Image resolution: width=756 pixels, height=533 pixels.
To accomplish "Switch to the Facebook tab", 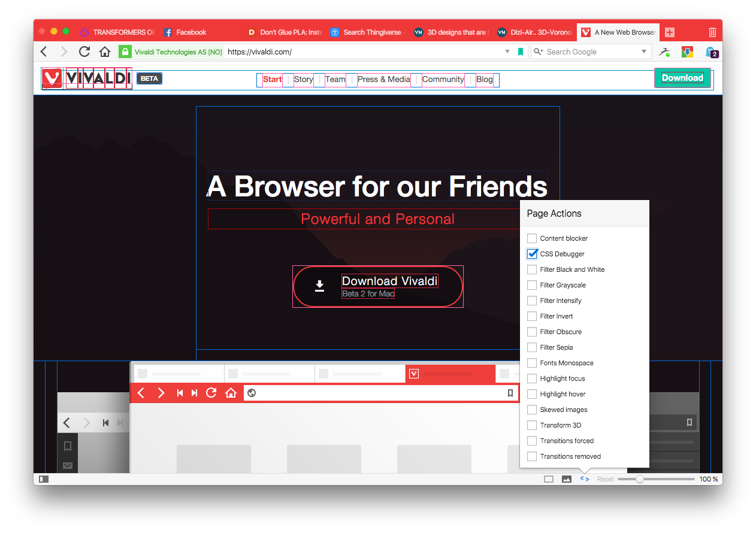I will pyautogui.click(x=201, y=32).
